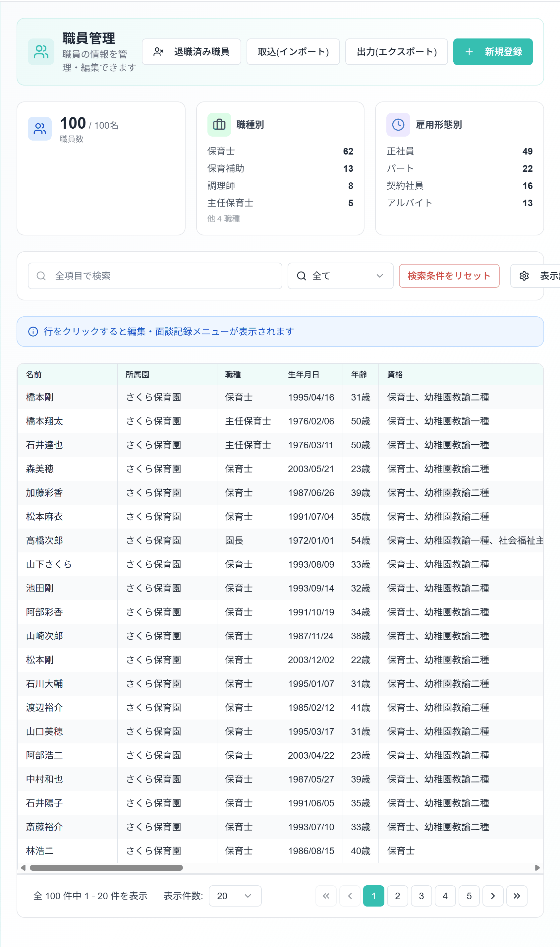Click the briefcase icon beside 職種別

tap(219, 125)
